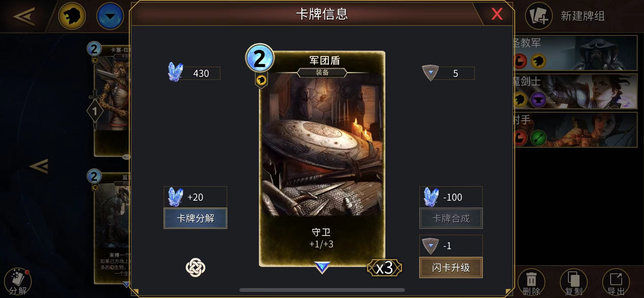Screen dimensions: 644x298
Task: Click the 闪卡升级 button
Action: [x=451, y=267]
